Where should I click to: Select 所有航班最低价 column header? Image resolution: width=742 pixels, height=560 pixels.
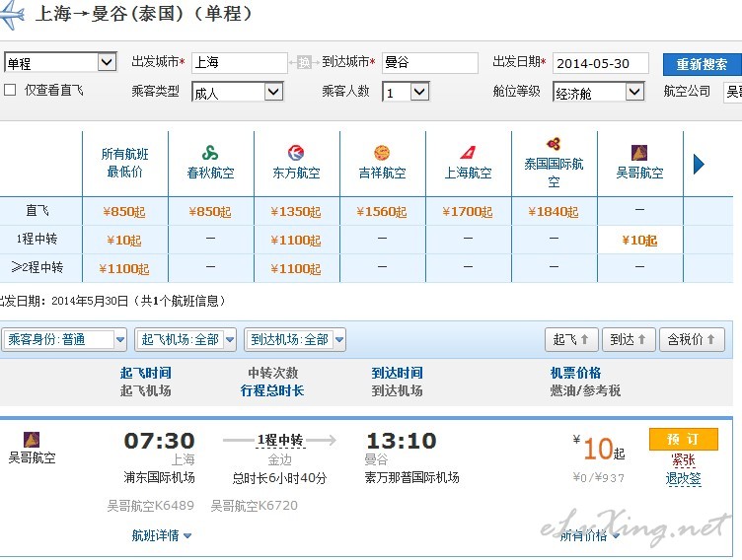[125, 163]
